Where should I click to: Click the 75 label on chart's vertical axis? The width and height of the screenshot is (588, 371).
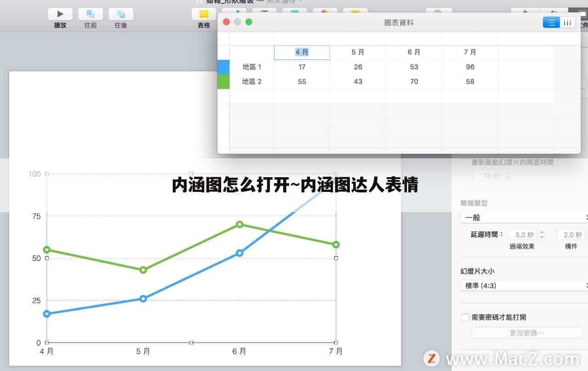click(x=36, y=216)
